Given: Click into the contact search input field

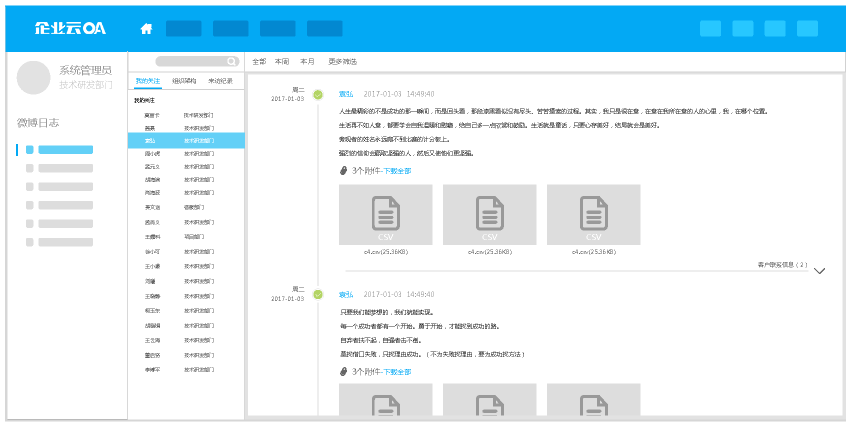Looking at the screenshot, I should pyautogui.click(x=190, y=61).
